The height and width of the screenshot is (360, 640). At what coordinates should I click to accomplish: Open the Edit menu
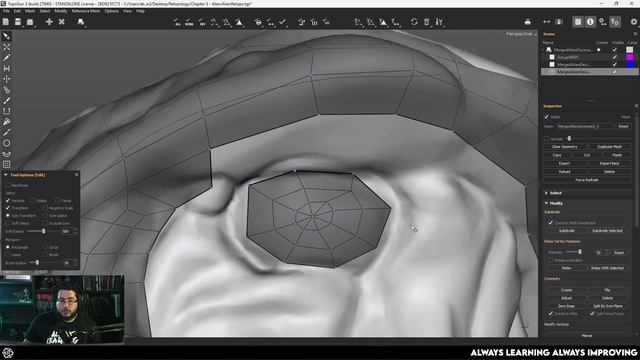17,11
